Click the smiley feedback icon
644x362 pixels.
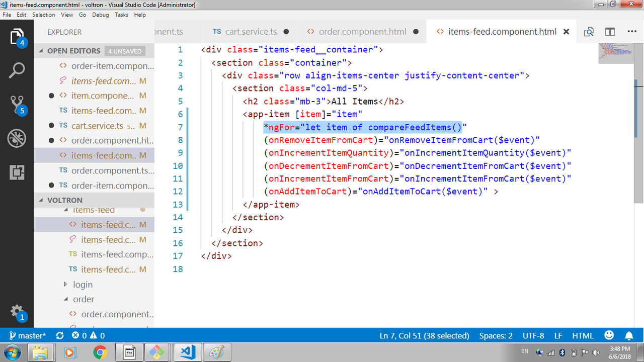[x=609, y=335]
